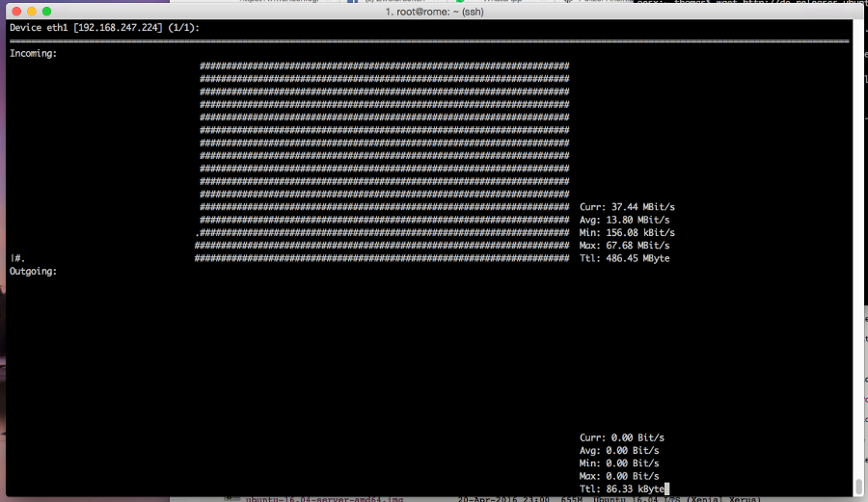
Task: Click the incoming 'Max: 67.68 MBit/s' value
Action: [627, 246]
